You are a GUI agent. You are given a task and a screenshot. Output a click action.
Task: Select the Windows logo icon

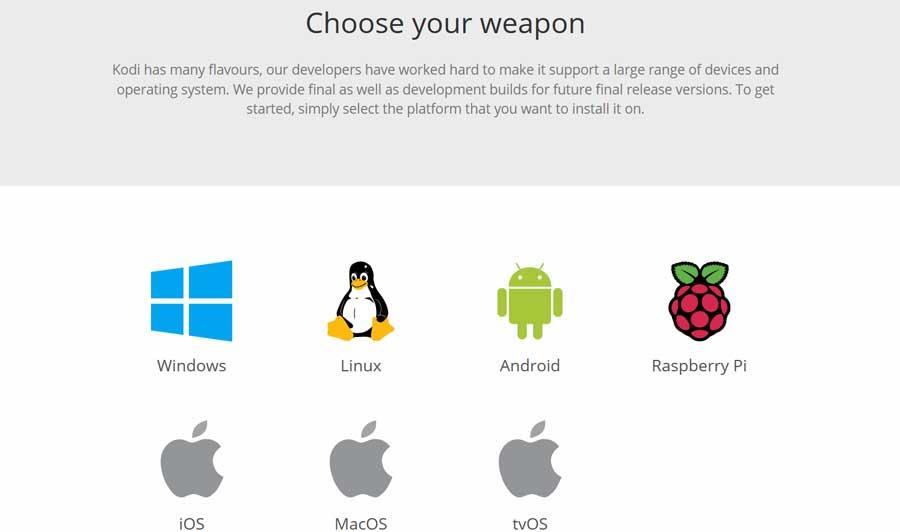[x=191, y=301]
